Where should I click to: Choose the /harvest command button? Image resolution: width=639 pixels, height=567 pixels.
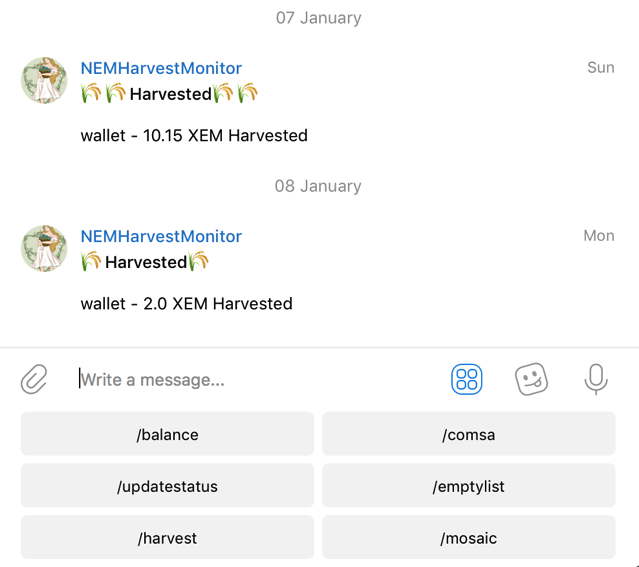click(x=167, y=538)
